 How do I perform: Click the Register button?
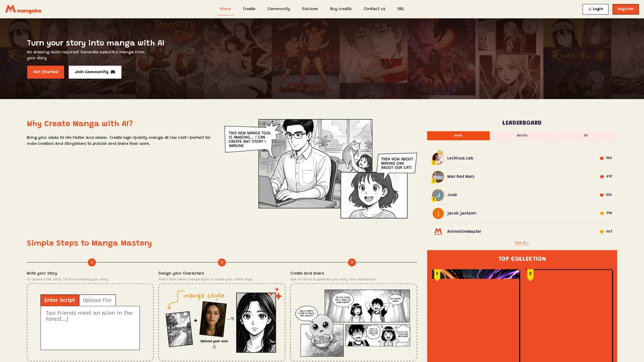[x=626, y=9]
